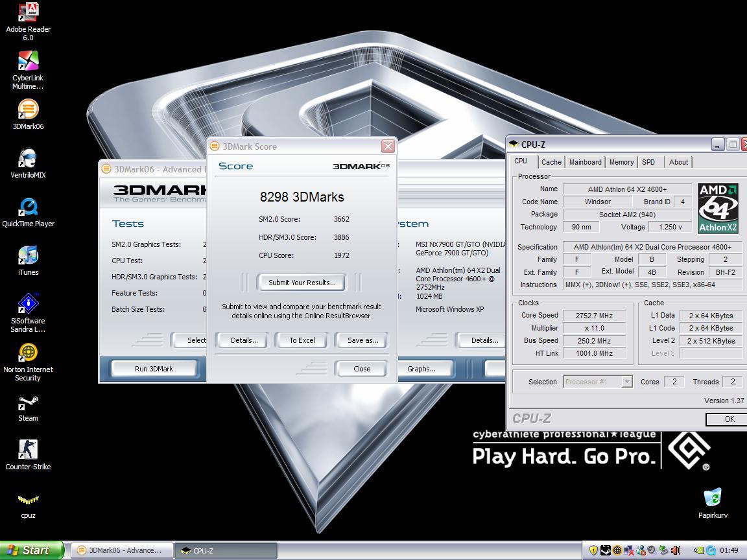
Task: Click the AMD 64 Athlon X2 logo
Action: click(x=718, y=208)
